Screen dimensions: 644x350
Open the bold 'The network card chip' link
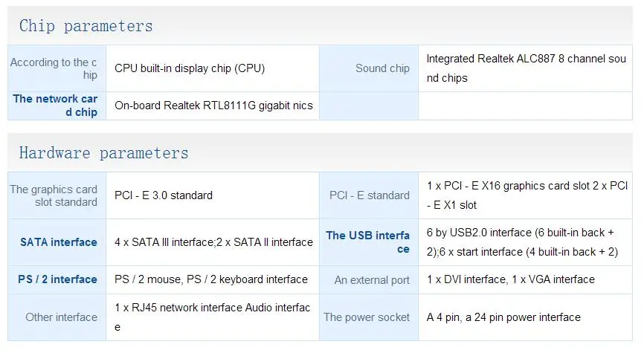tap(56, 106)
